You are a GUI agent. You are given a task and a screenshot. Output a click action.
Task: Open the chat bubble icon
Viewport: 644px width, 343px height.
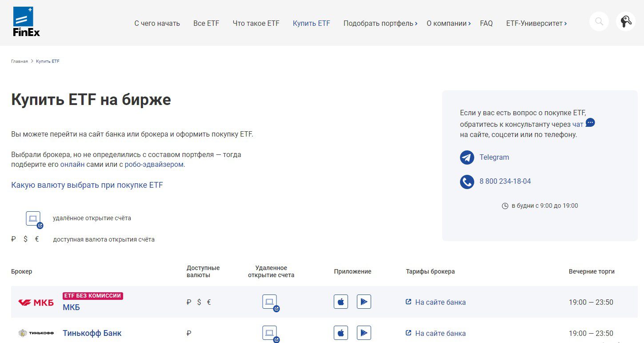590,122
